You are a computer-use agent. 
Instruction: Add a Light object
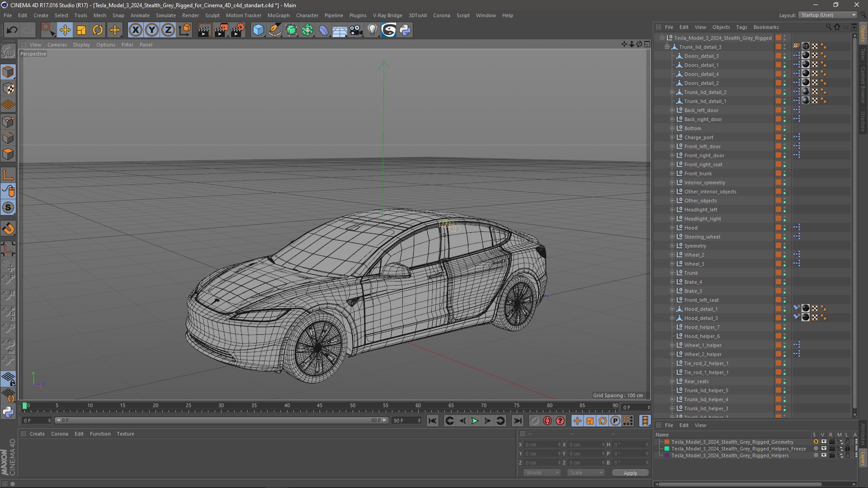point(373,30)
